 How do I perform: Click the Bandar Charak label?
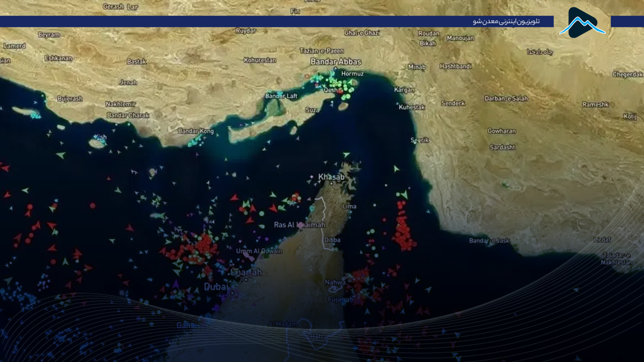coord(128,115)
